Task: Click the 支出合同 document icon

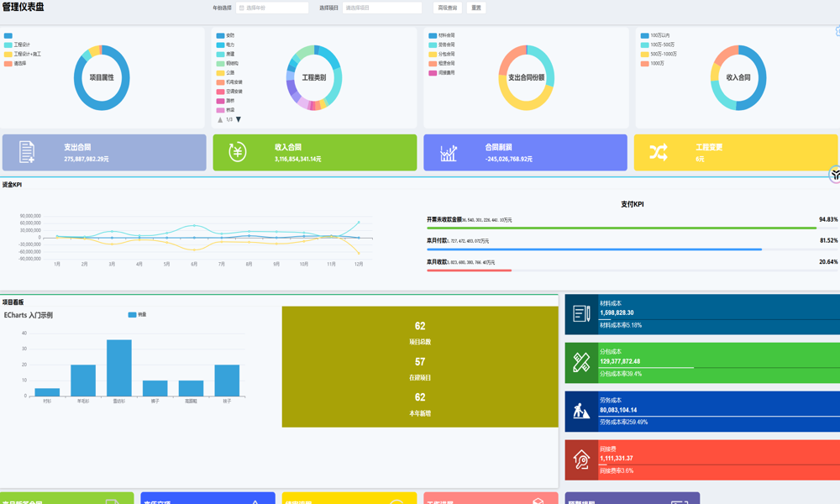Action: pos(27,152)
